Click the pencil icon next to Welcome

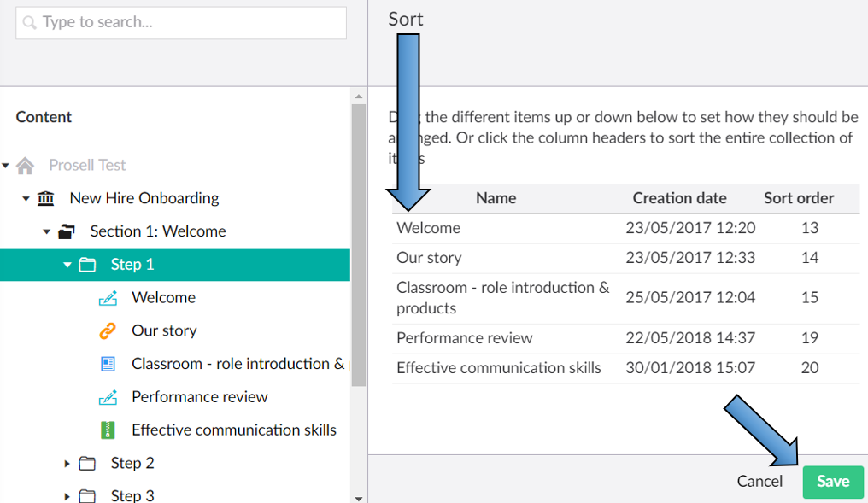(110, 297)
